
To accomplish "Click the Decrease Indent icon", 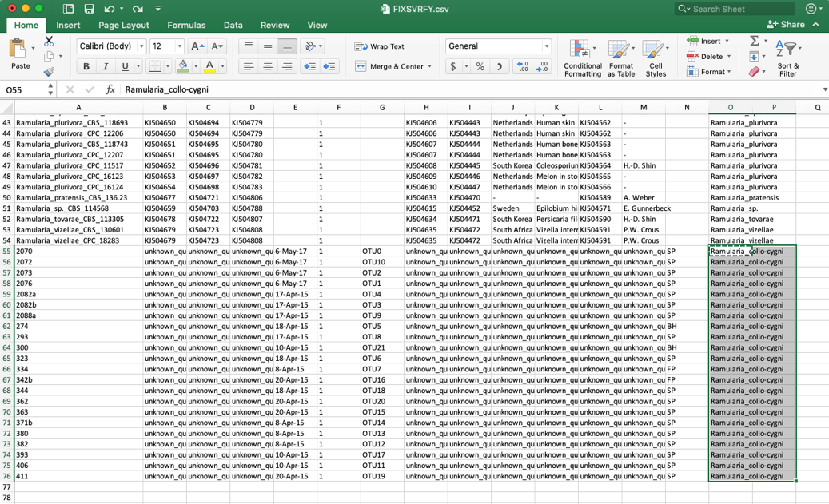I will point(310,66).
